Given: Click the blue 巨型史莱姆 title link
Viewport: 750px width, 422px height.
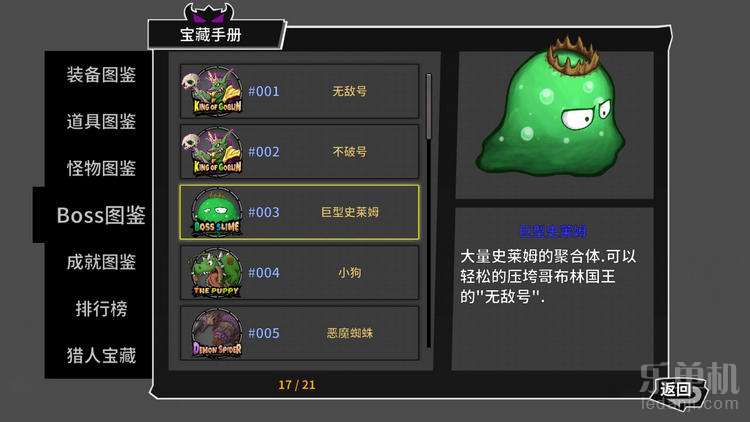Looking at the screenshot, I should click(553, 232).
